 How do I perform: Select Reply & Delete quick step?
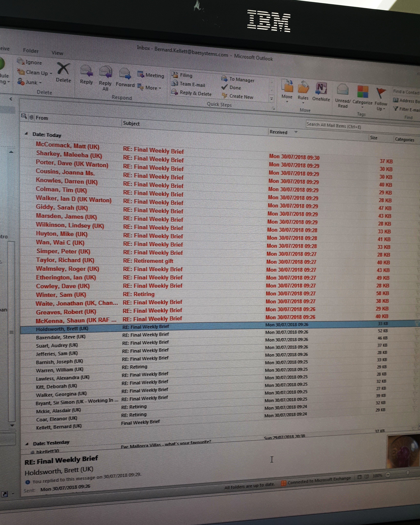pyautogui.click(x=191, y=93)
